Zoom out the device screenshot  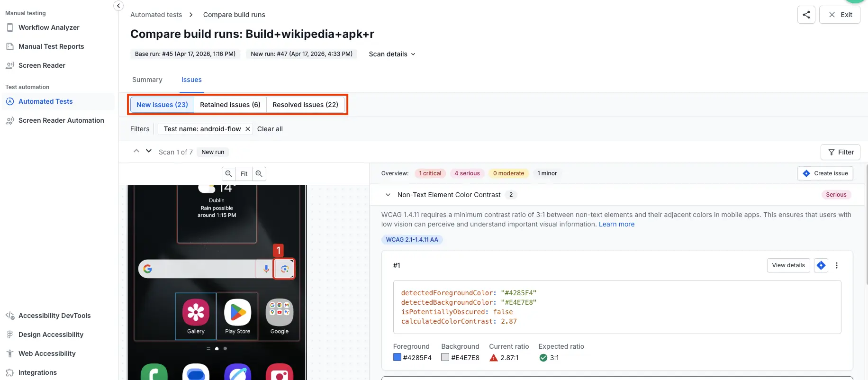click(229, 174)
